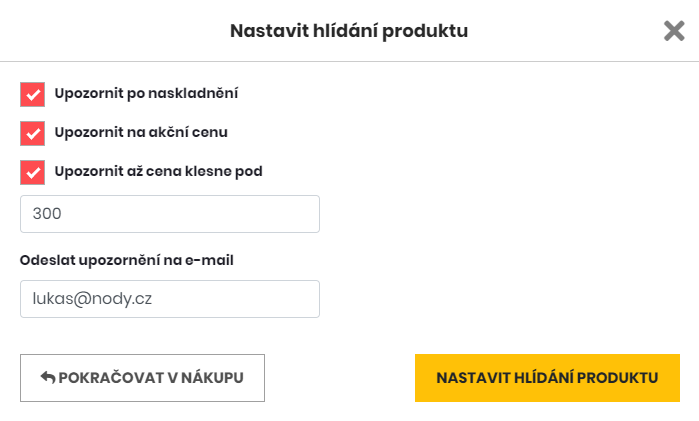Screen dimensions: 699x421
Task: Click the white checkmark for cena klesne pod
Action: [33, 172]
